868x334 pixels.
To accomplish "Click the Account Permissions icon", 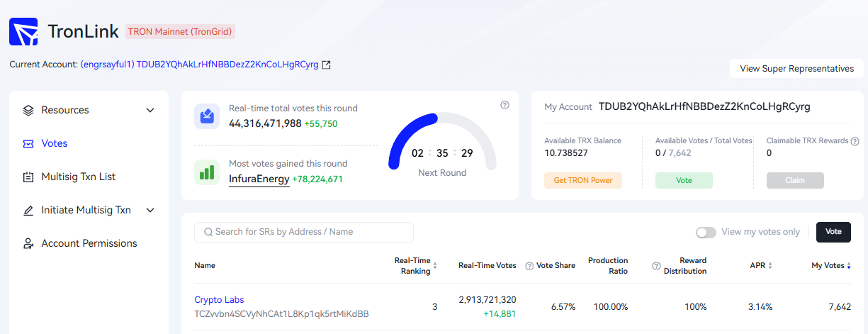I will coord(28,243).
